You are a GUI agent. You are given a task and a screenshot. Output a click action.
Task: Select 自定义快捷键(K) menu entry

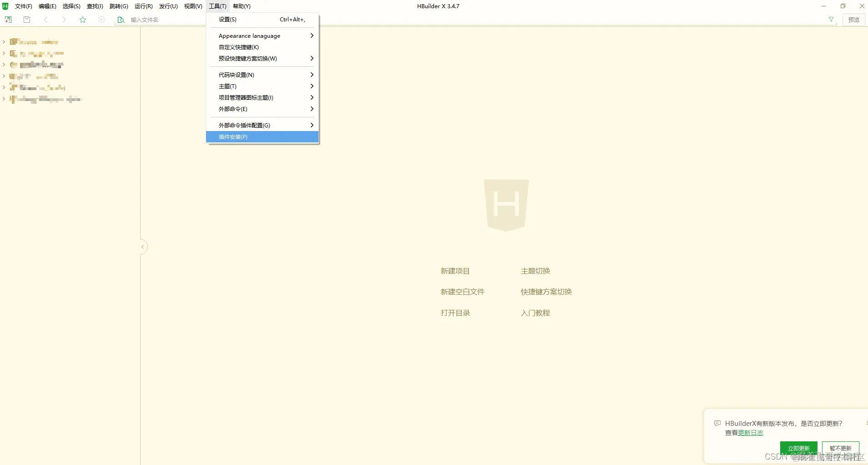click(x=262, y=47)
